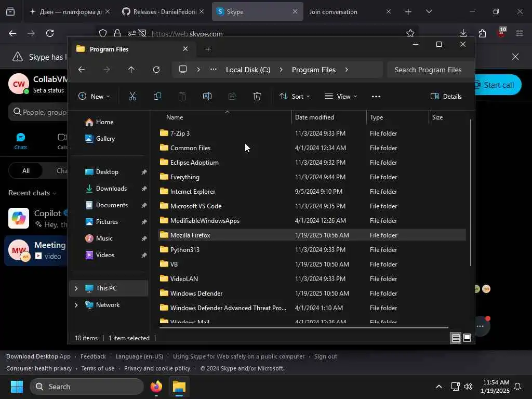Click Start call button in Skype
The image size is (532, 399).
[x=497, y=85]
